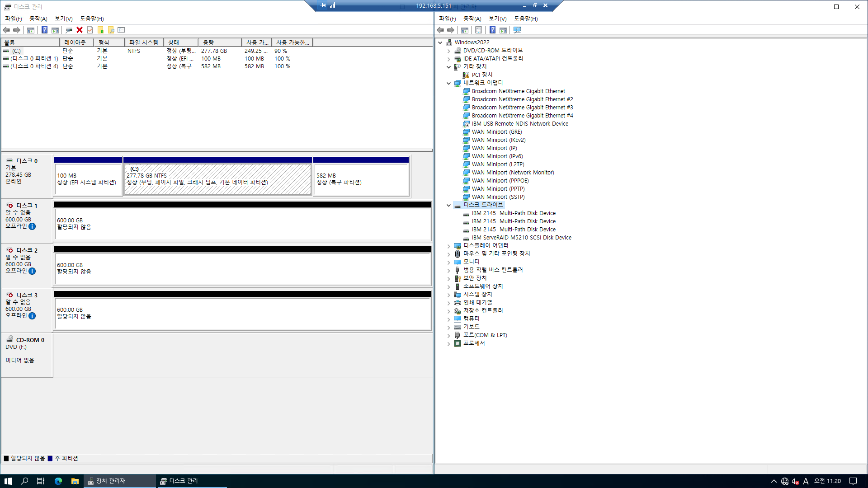Collapse the 네트워크 어댑터 tree node
868x488 pixels.
tap(448, 83)
